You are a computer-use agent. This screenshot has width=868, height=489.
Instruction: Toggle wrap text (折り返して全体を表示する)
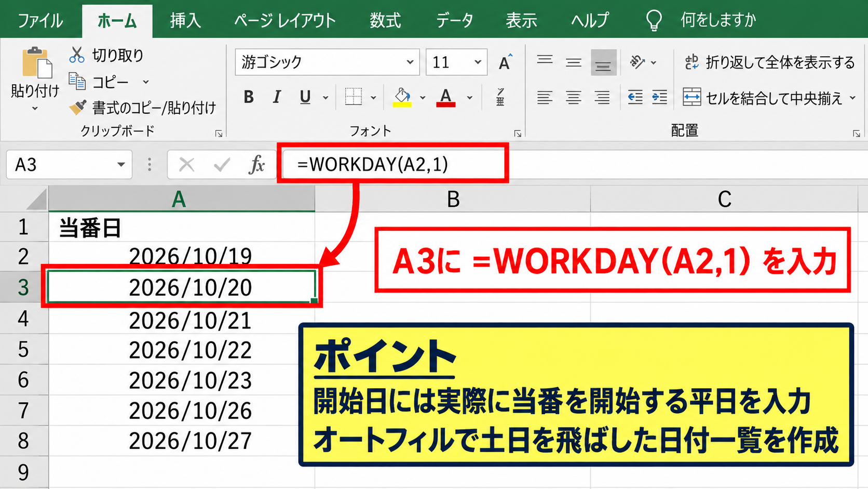click(769, 62)
